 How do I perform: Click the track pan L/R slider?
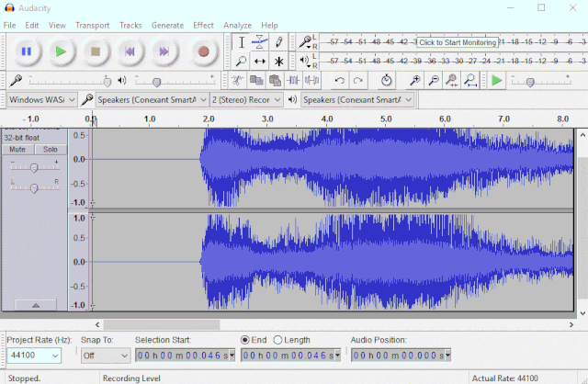coord(35,187)
